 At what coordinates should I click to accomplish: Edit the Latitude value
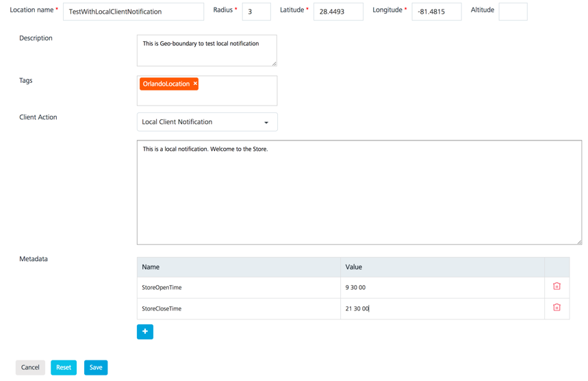[338, 12]
